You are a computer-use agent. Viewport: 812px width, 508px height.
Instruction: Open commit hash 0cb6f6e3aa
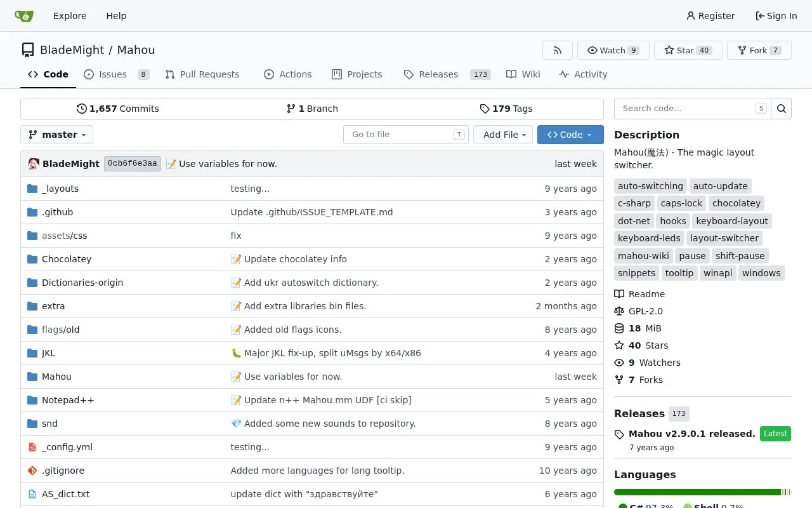click(x=133, y=164)
